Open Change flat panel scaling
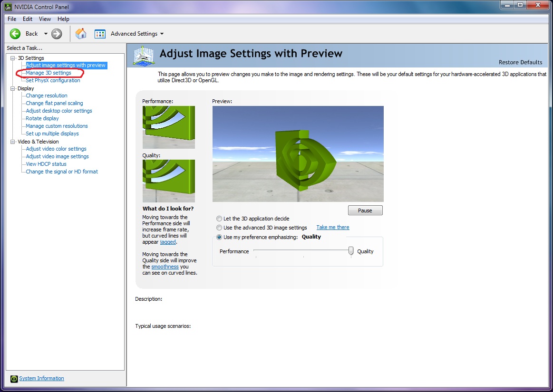Viewport: 553px width, 392px height. [54, 103]
